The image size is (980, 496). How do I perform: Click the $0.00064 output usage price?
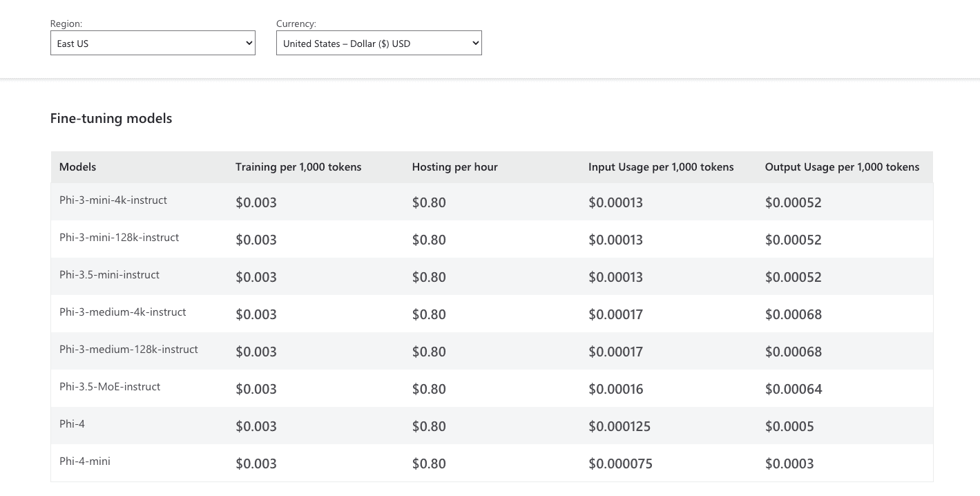coord(794,389)
